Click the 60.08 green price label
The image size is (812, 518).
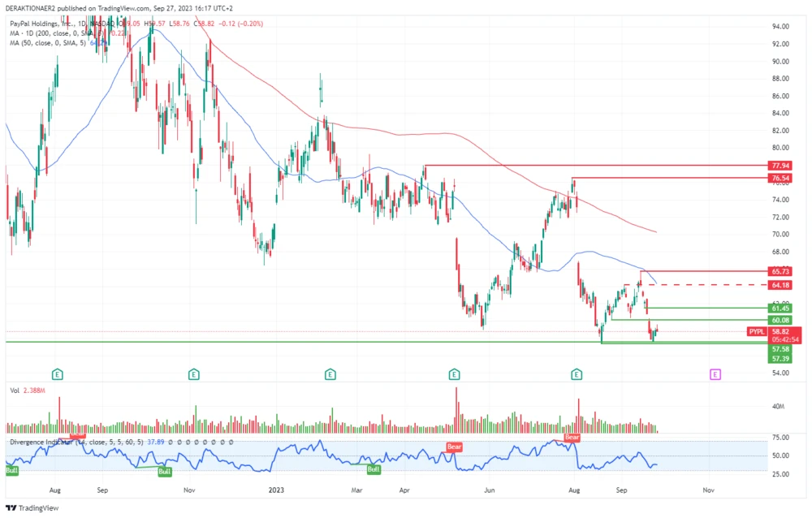coord(781,320)
